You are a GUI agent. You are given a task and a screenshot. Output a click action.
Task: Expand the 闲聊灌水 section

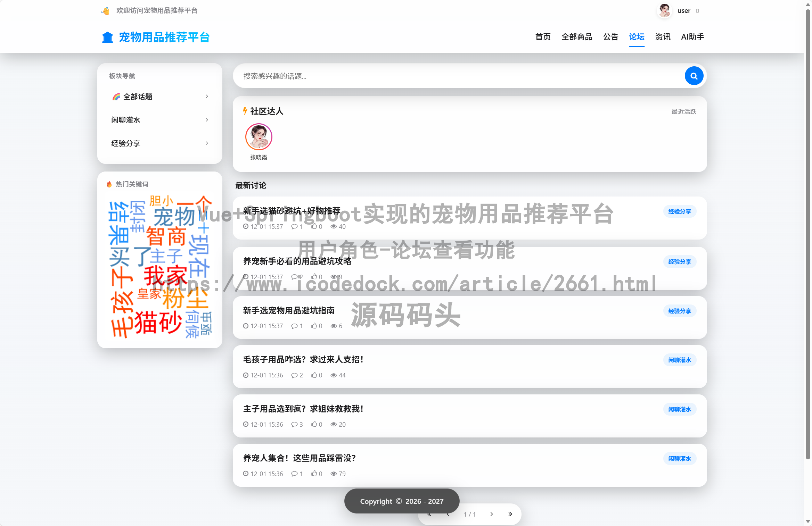(x=207, y=120)
